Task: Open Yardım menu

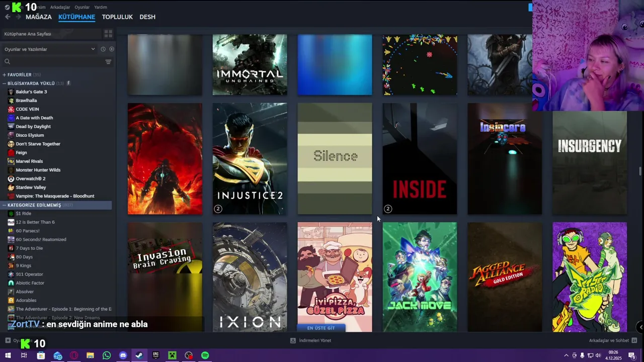Action: pyautogui.click(x=101, y=7)
